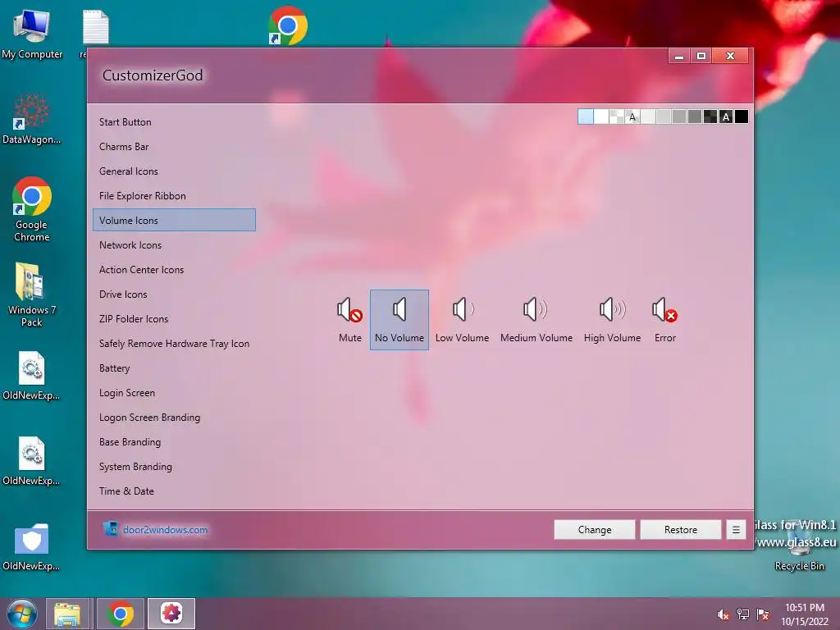Open the Network Icons category
Viewport: 840px width, 630px height.
pyautogui.click(x=174, y=245)
